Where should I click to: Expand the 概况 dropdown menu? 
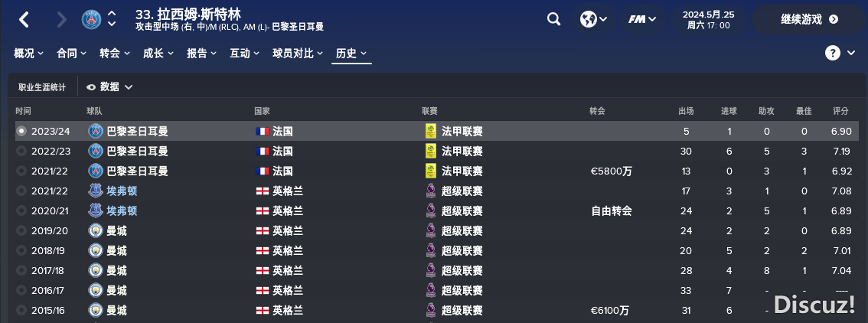28,53
